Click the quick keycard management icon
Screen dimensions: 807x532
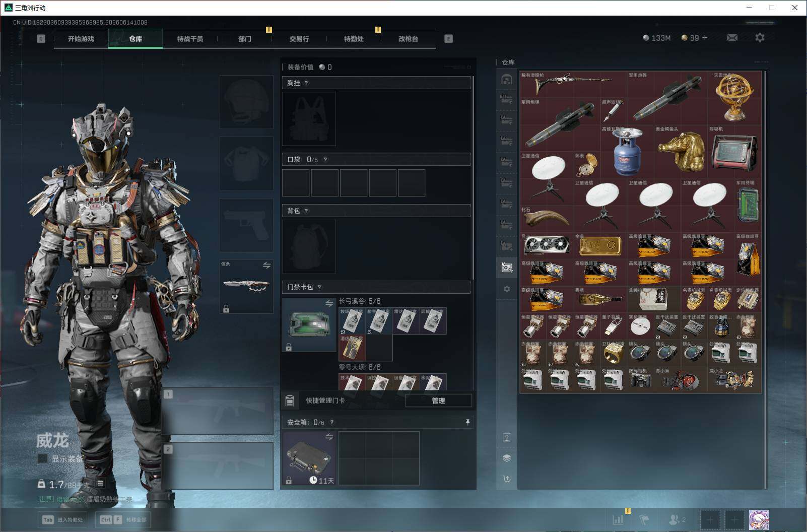coord(290,401)
